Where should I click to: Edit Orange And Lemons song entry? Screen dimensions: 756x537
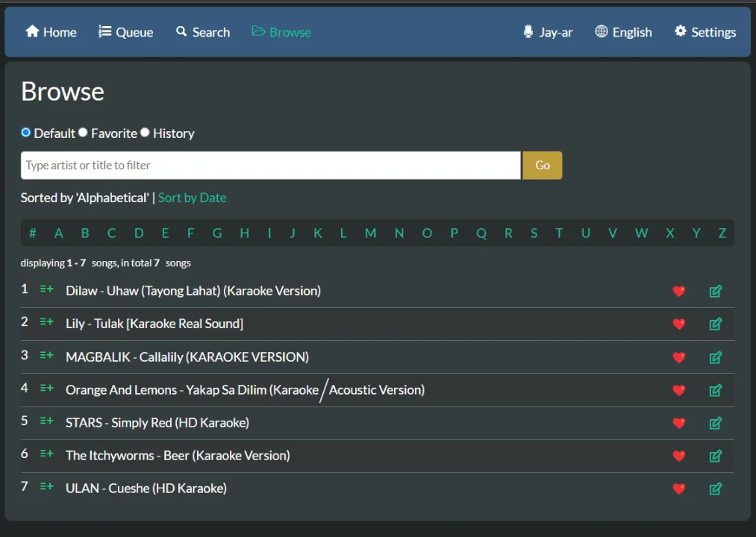(x=716, y=390)
